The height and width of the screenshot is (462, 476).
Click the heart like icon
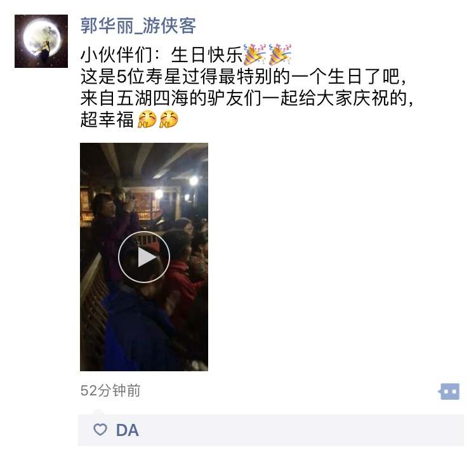point(100,430)
